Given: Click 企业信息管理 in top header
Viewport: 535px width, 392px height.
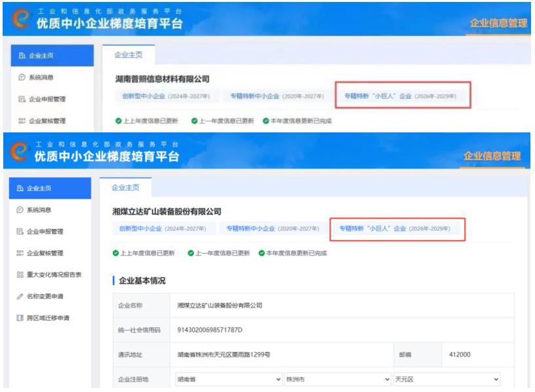Looking at the screenshot, I should tap(498, 23).
